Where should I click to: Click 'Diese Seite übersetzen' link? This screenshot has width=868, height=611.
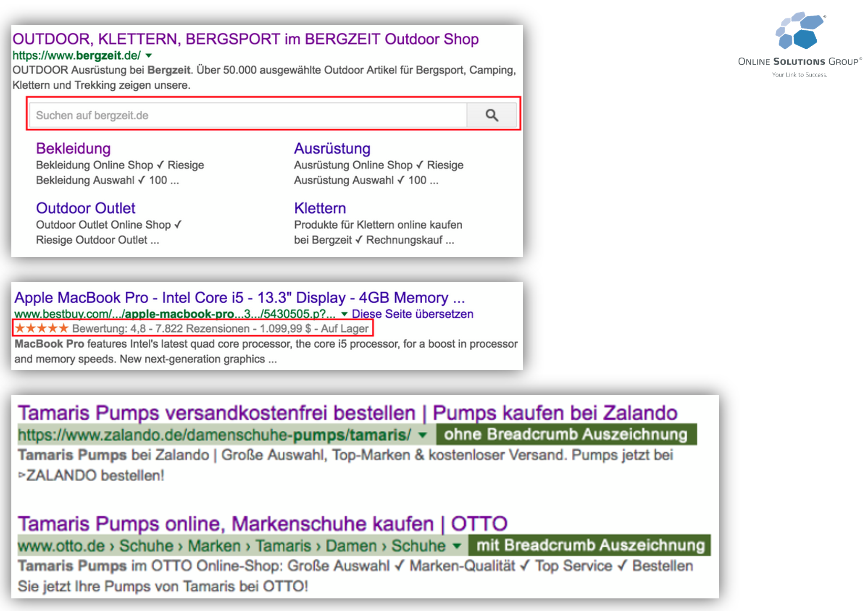click(413, 314)
